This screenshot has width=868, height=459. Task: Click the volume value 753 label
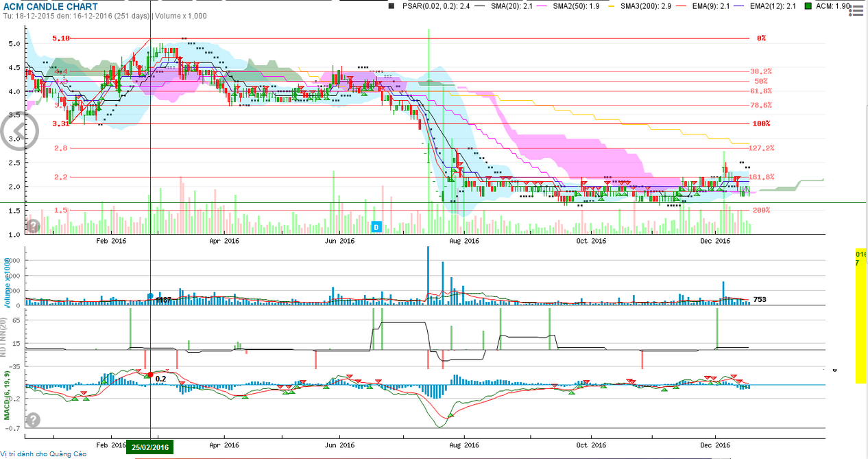[760, 299]
